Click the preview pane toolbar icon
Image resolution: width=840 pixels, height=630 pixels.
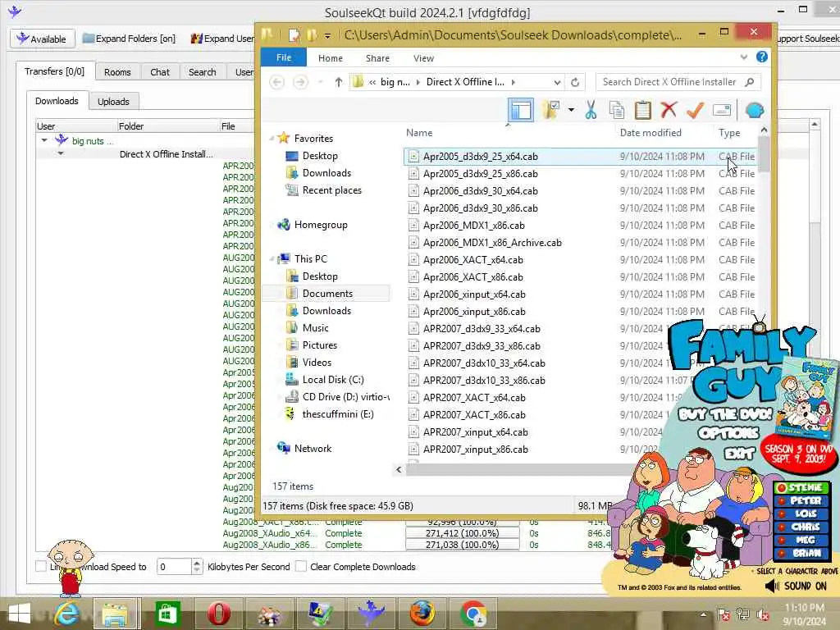click(521, 111)
